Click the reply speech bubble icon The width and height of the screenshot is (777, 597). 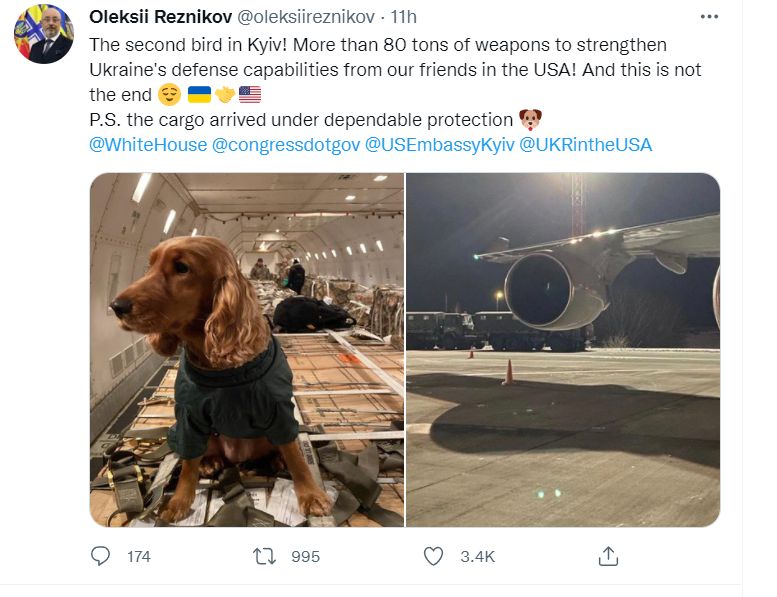tap(101, 556)
